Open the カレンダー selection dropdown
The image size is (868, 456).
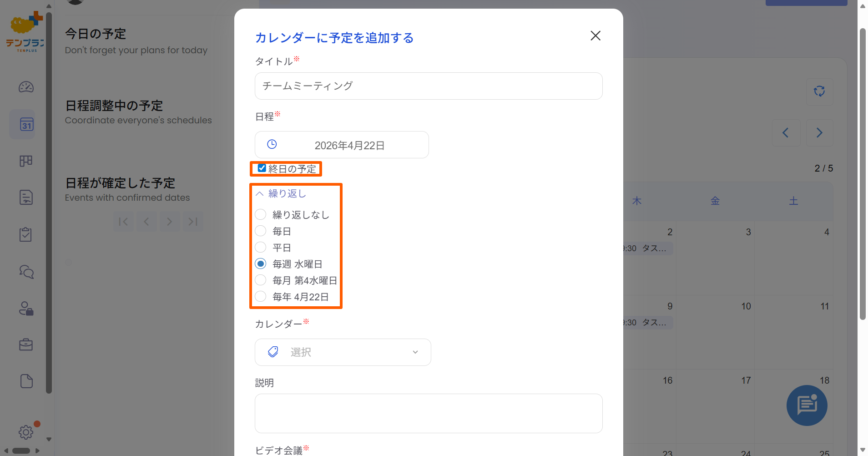pyautogui.click(x=342, y=352)
